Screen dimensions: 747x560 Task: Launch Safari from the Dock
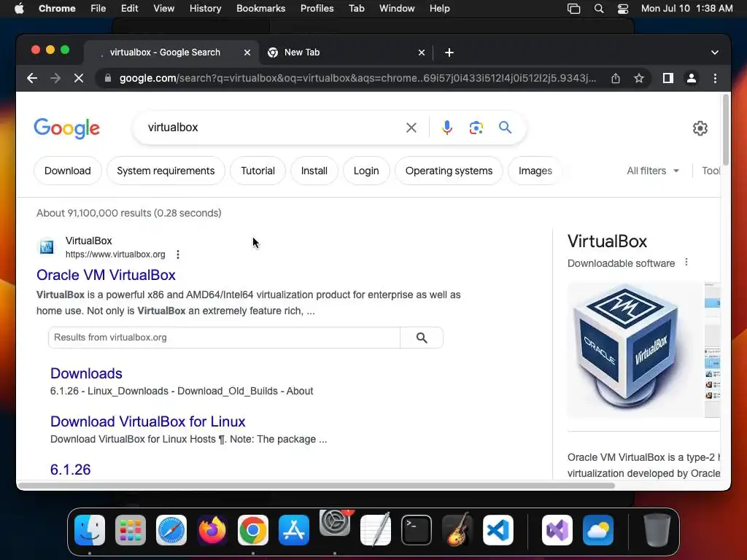tap(171, 530)
